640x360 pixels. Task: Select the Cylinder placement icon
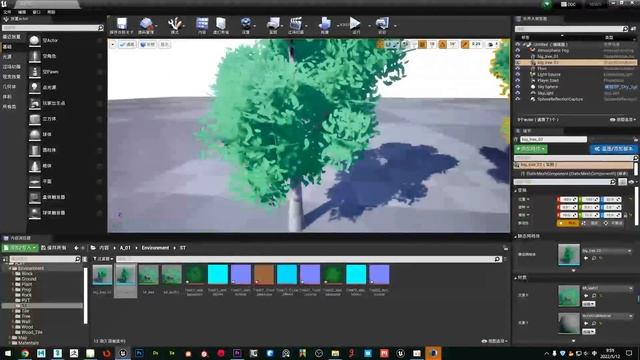[x=35, y=150]
